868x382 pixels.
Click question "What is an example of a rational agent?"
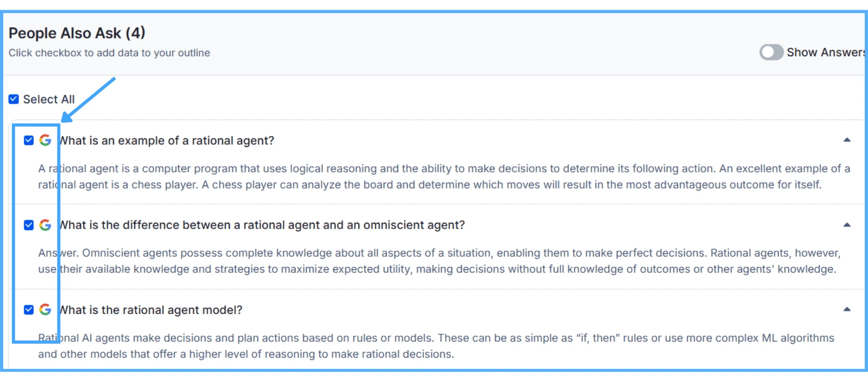pyautogui.click(x=168, y=141)
